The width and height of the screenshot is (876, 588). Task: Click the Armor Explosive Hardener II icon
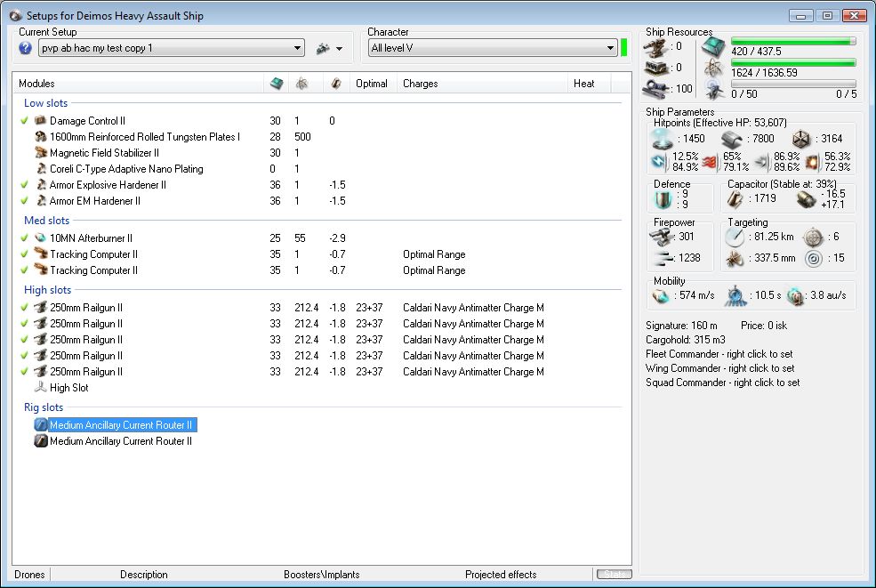tap(41, 184)
